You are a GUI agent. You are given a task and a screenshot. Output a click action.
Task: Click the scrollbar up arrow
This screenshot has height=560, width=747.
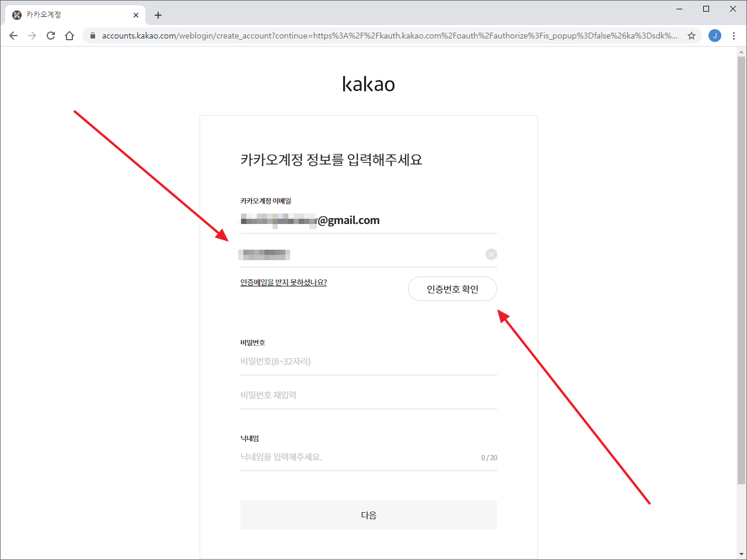[x=741, y=51]
